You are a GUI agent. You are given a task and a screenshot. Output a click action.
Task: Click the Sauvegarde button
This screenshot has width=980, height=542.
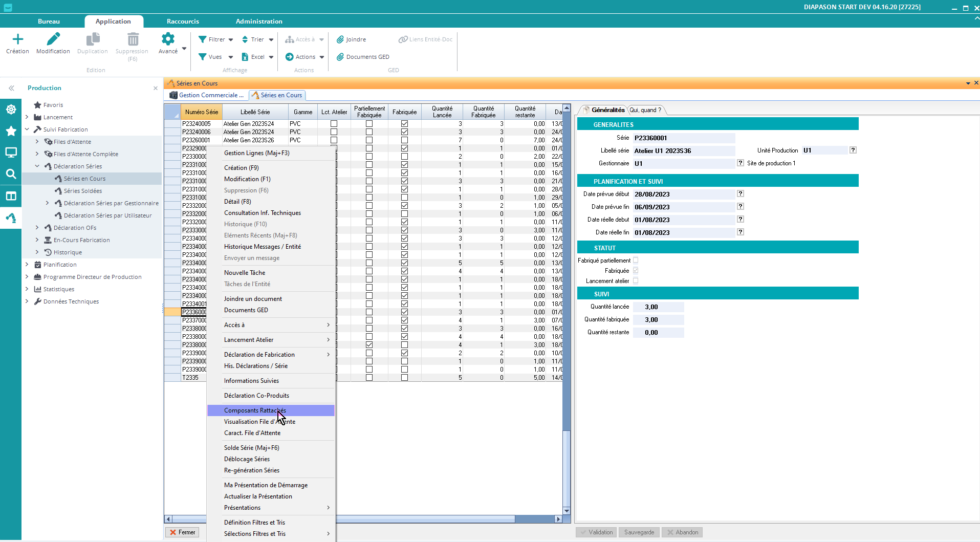click(x=639, y=532)
